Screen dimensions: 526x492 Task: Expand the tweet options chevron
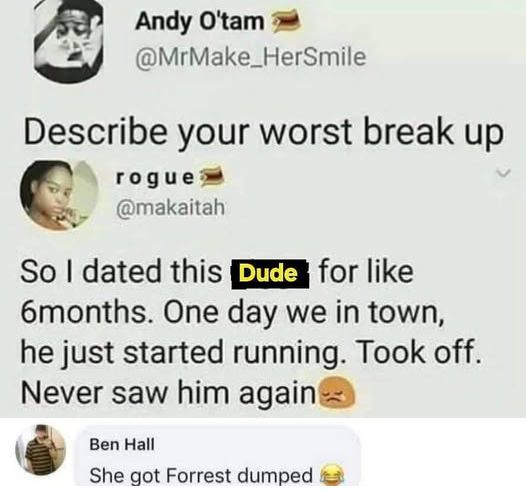(x=503, y=173)
